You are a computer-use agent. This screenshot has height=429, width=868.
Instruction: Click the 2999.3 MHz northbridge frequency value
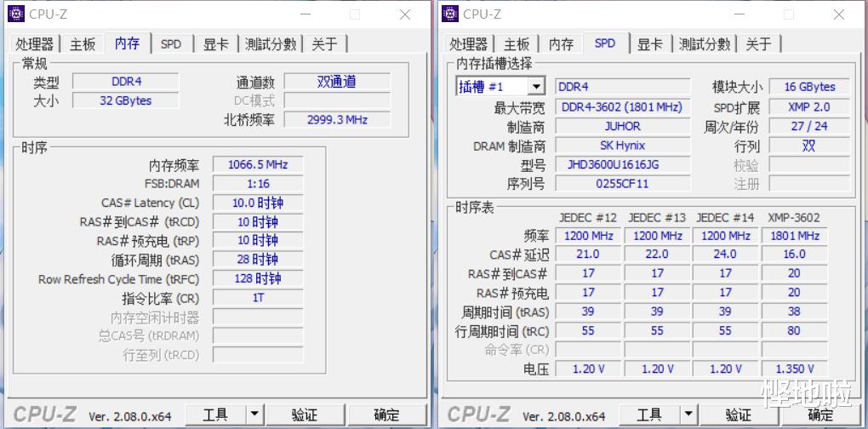click(337, 119)
